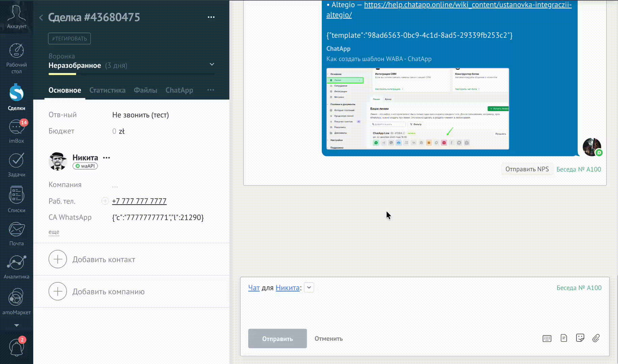Click the keyboard icon in chat box
Image resolution: width=618 pixels, height=364 pixels.
(x=547, y=338)
